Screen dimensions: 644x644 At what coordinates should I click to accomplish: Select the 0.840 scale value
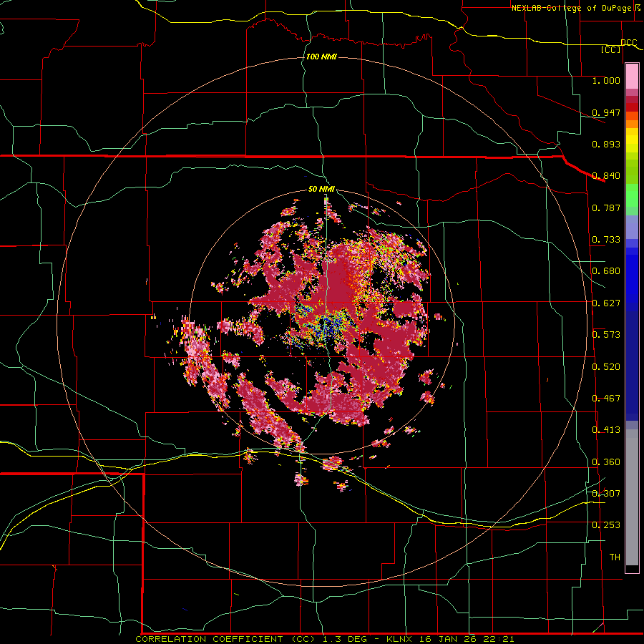[x=606, y=176]
